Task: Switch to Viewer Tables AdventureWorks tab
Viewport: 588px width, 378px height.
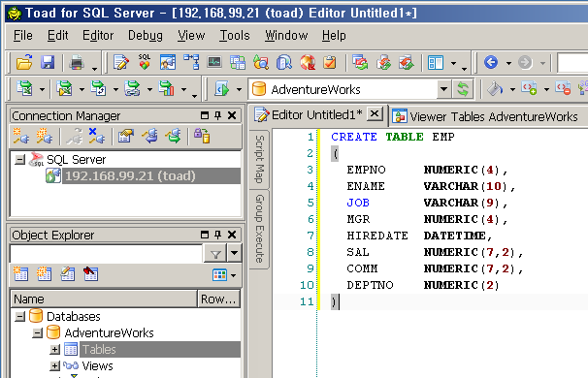Action: (x=487, y=117)
